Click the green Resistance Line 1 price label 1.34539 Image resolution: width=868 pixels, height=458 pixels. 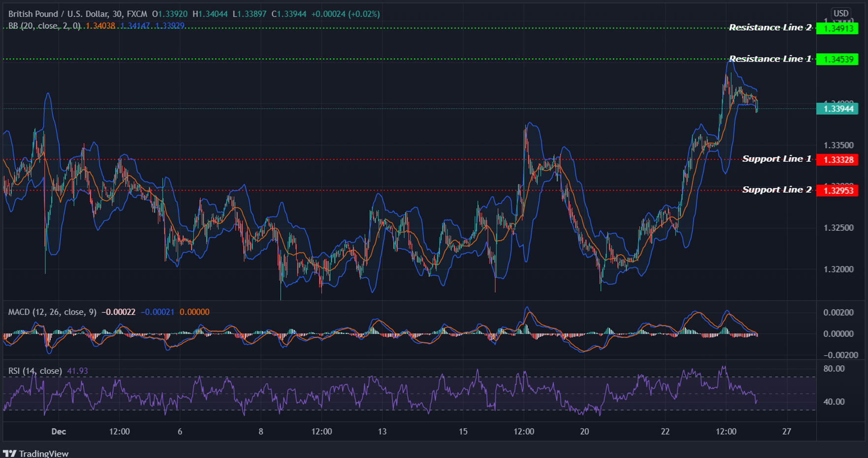point(838,59)
